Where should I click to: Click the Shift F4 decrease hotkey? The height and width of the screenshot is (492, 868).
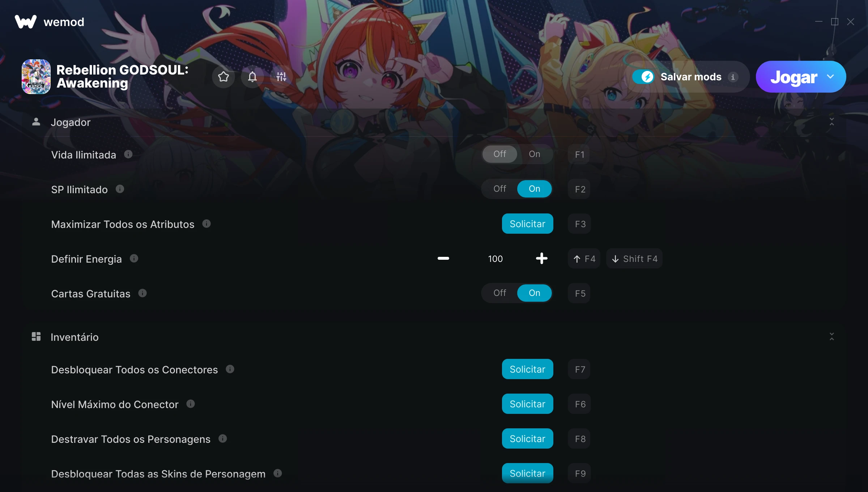(634, 259)
